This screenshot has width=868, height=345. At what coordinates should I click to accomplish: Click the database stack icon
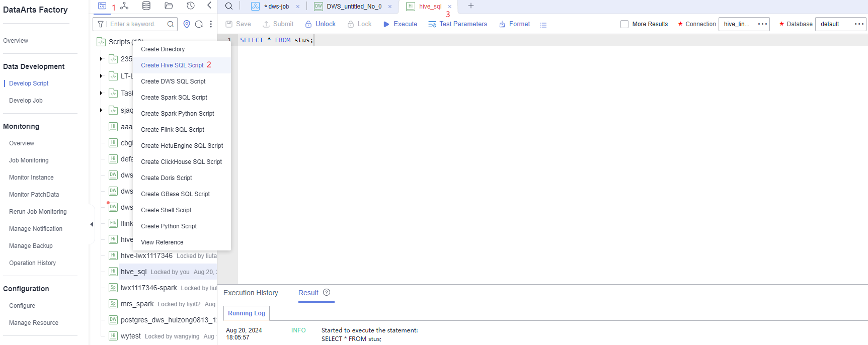146,6
